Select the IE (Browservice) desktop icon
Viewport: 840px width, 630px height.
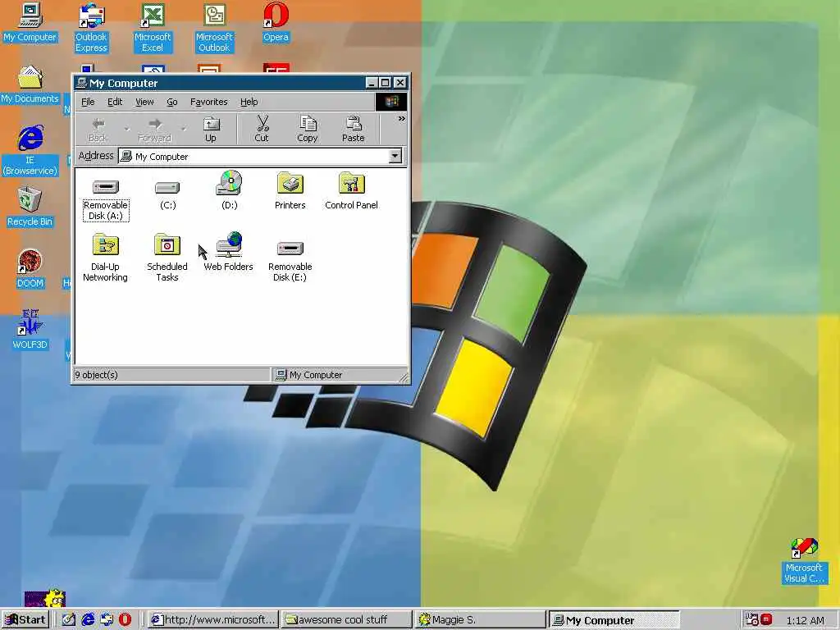[30, 151]
